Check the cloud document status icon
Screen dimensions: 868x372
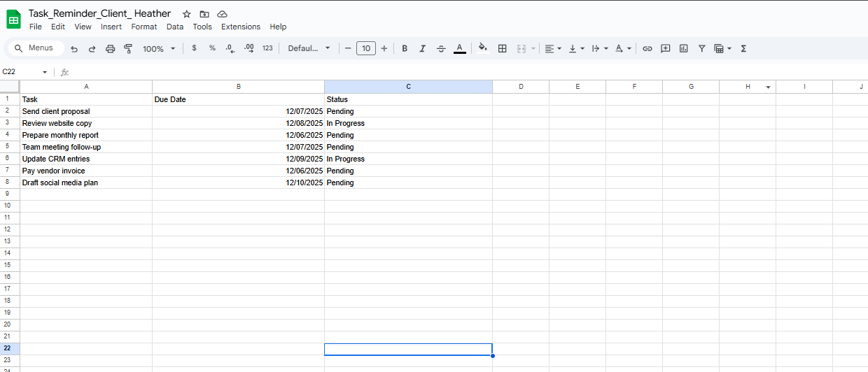pyautogui.click(x=222, y=14)
